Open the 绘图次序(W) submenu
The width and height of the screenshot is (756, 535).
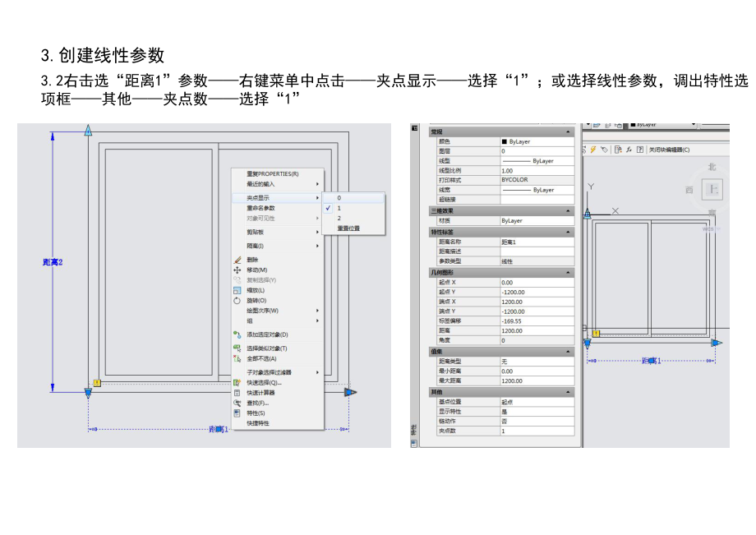pyautogui.click(x=277, y=311)
